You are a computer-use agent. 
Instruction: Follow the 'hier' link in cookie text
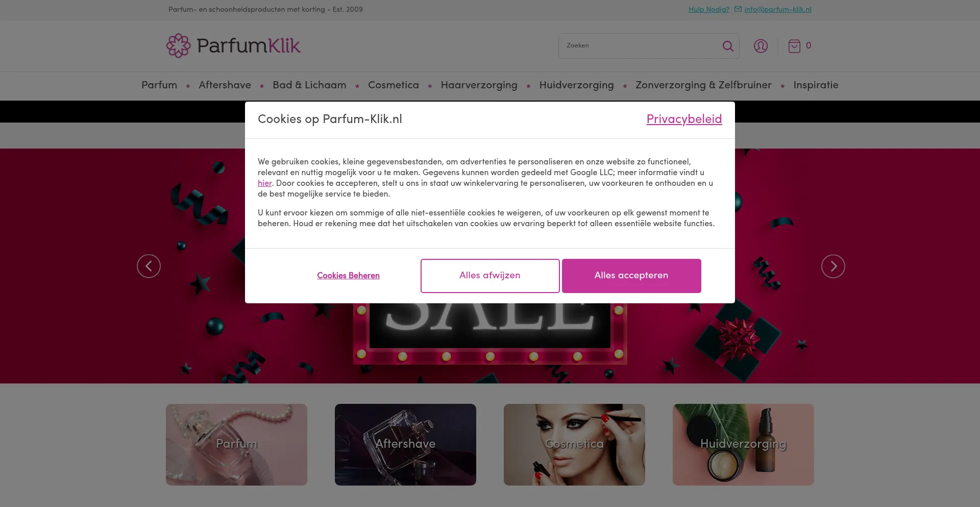pos(264,183)
